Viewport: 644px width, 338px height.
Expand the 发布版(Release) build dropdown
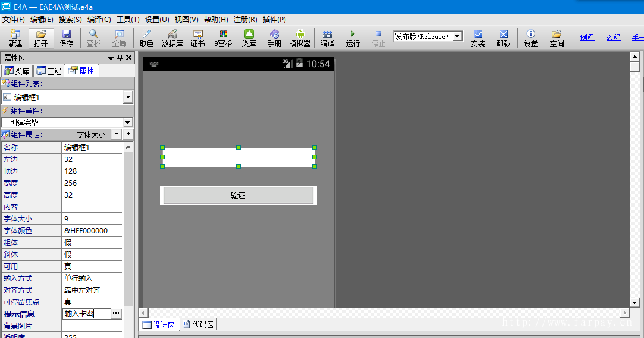457,36
